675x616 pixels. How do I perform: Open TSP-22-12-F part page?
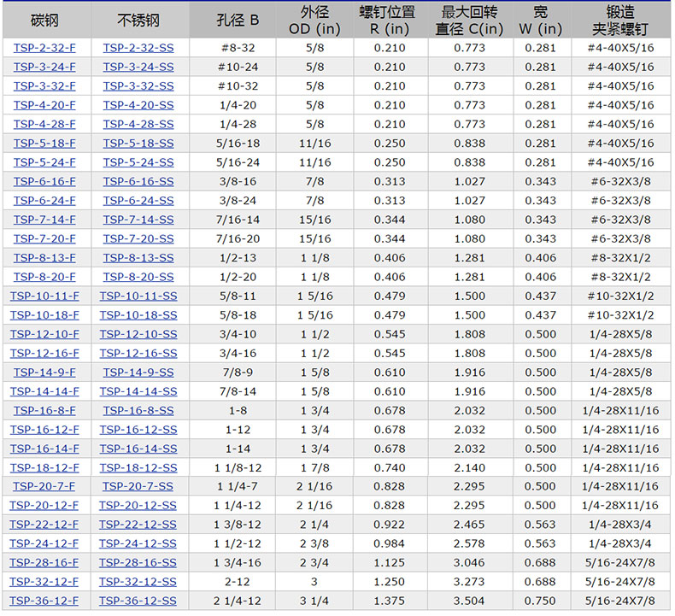pyautogui.click(x=44, y=525)
